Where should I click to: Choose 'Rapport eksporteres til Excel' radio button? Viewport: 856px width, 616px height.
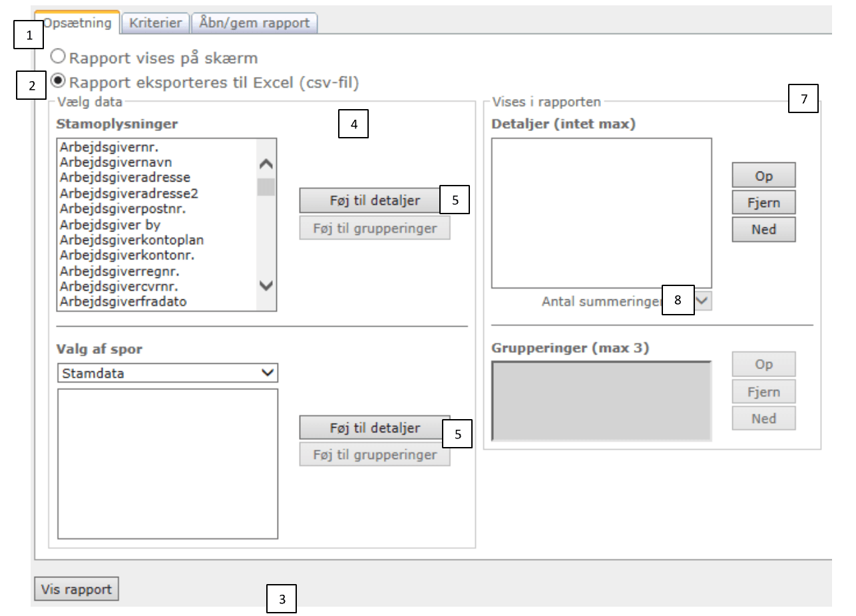[59, 82]
